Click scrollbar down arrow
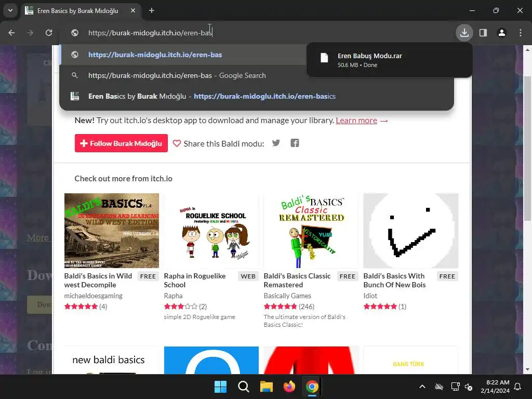This screenshot has width=532, height=399. tap(527, 369)
